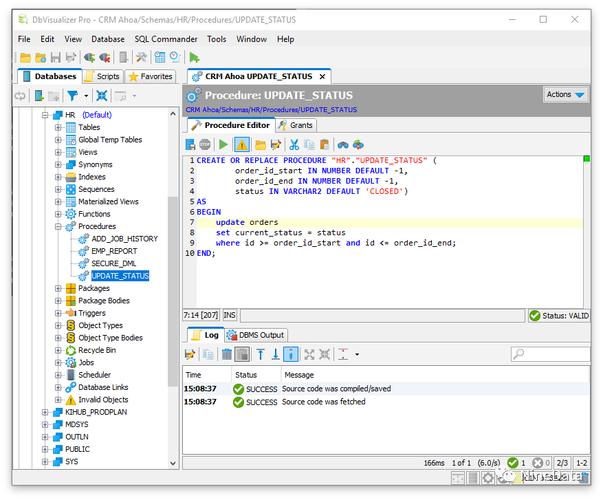Switch to the Grants tab

(296, 125)
